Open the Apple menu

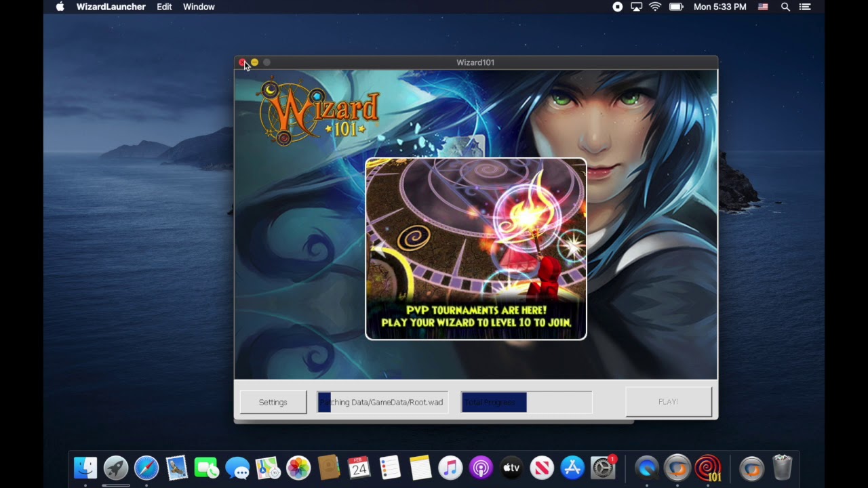tap(60, 7)
